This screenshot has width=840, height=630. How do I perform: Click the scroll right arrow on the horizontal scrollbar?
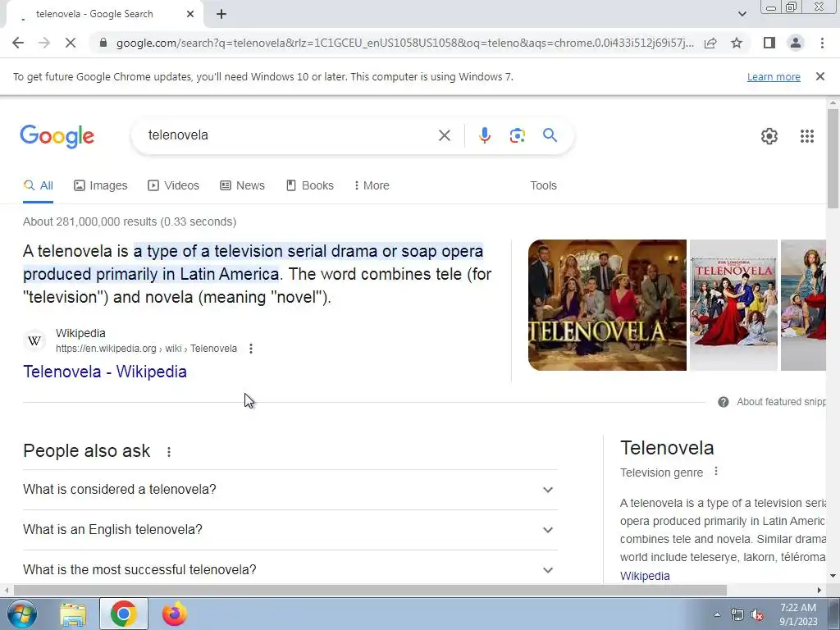pyautogui.click(x=819, y=591)
